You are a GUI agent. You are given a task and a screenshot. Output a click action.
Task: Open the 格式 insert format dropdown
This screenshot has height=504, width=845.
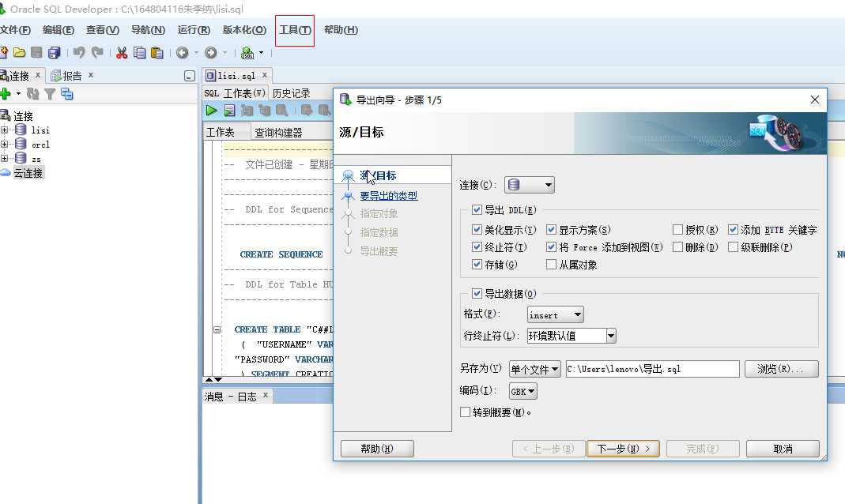point(555,314)
